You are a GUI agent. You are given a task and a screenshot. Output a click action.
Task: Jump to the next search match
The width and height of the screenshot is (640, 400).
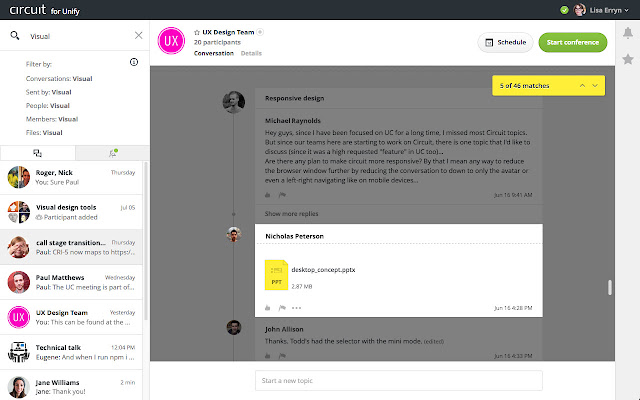pos(596,87)
